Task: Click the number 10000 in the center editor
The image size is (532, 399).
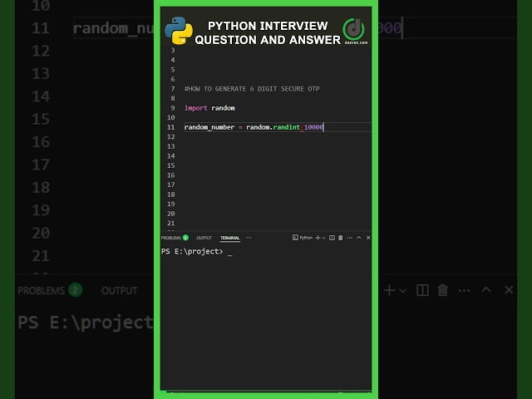Action: [x=313, y=127]
